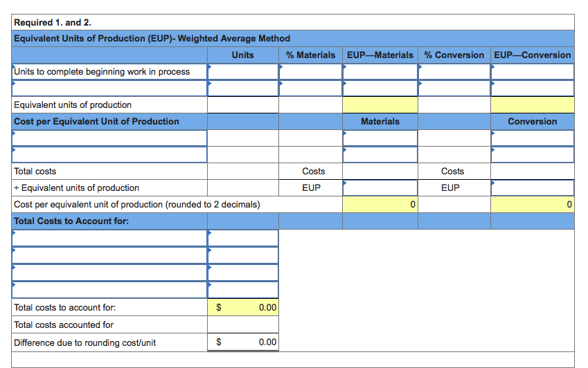Screen dimensions: 588x368
Task: Click 'Materials' header in cost per unit section
Action: (x=380, y=121)
